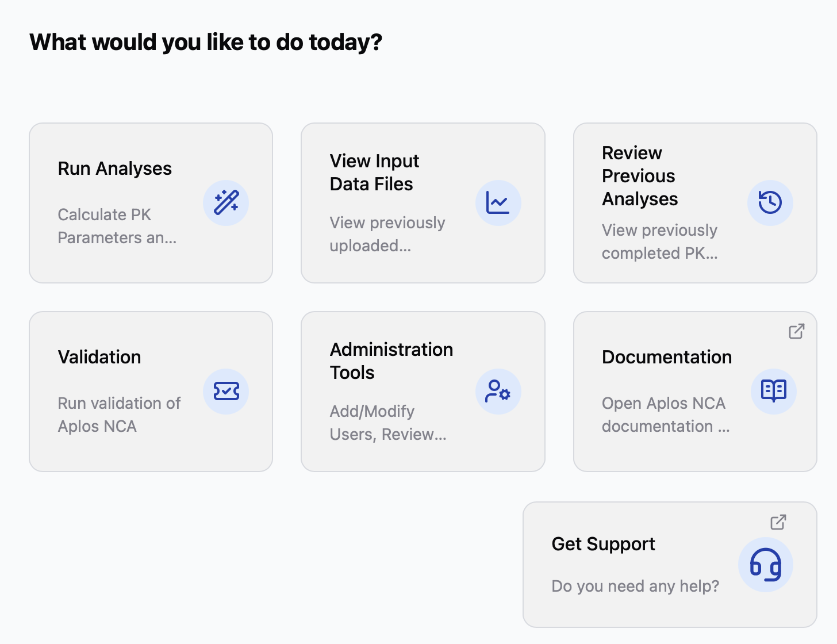Click the magic wand Run Analyses icon
The width and height of the screenshot is (837, 644).
pyautogui.click(x=226, y=203)
